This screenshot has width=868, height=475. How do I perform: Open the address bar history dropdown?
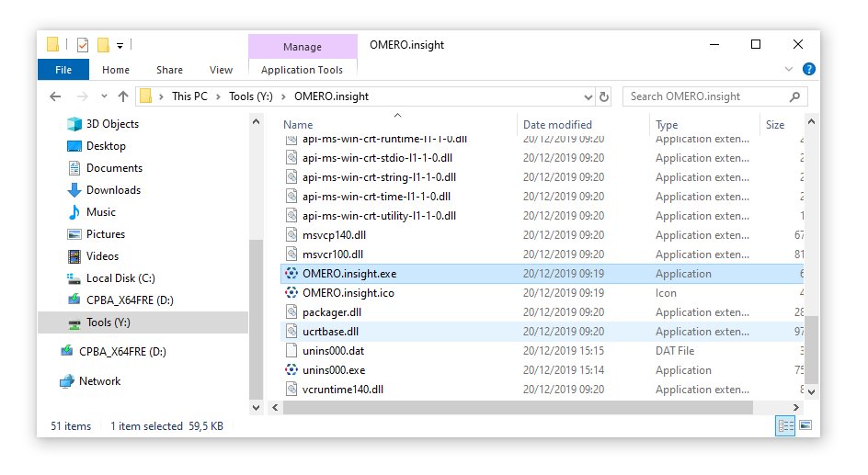click(588, 96)
